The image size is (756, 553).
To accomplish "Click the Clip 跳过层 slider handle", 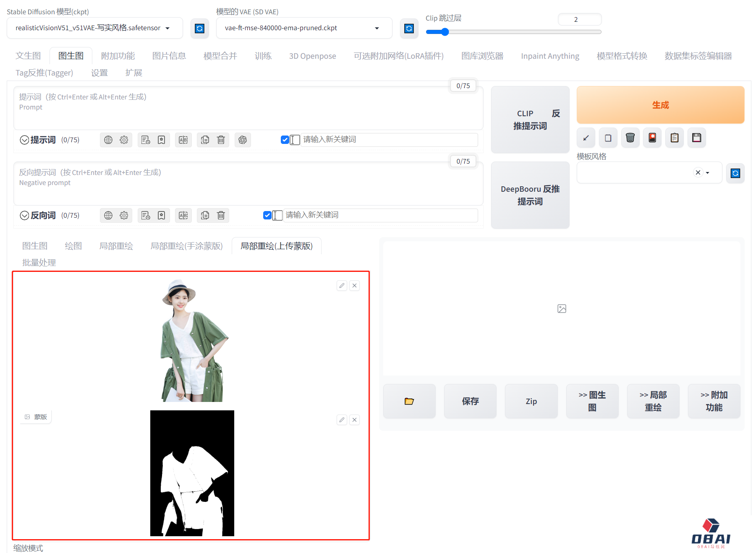I will click(x=445, y=32).
